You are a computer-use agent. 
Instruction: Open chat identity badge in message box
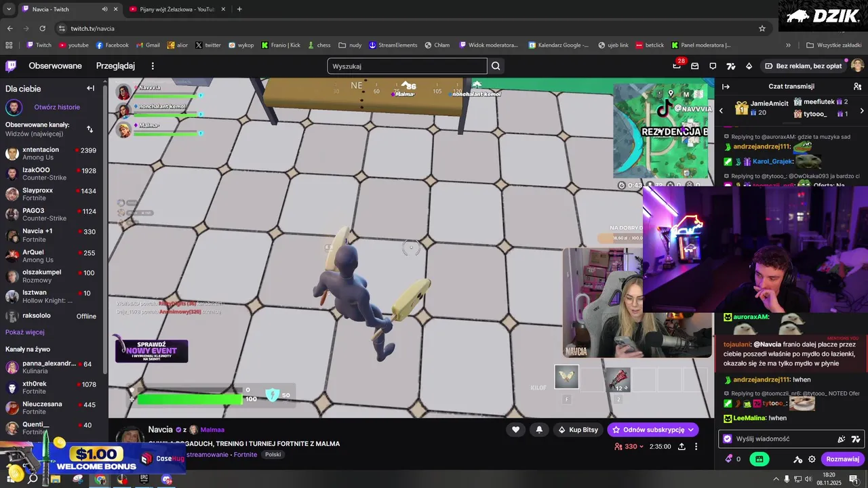click(728, 439)
